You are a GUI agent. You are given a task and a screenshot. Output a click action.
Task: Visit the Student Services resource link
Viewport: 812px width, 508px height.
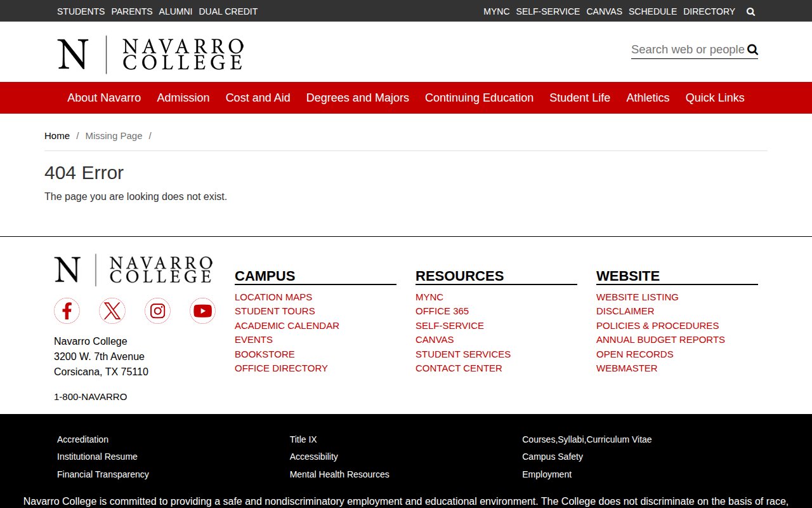coord(462,354)
